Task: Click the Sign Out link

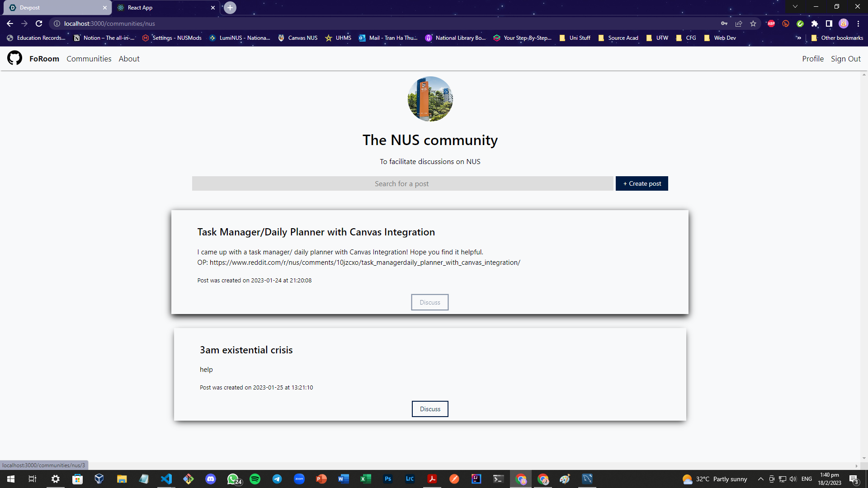Action: [845, 59]
